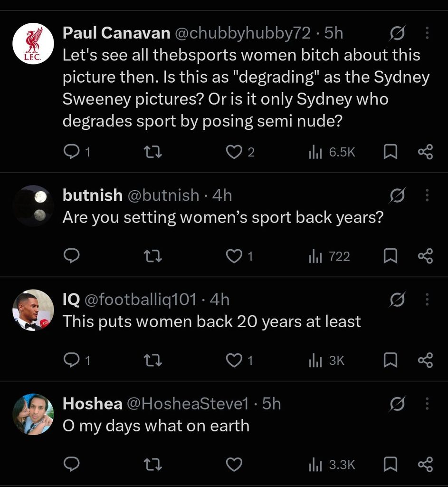448x487 pixels.
Task: Click Grok icon on butnish's tweet
Action: pyautogui.click(x=398, y=195)
